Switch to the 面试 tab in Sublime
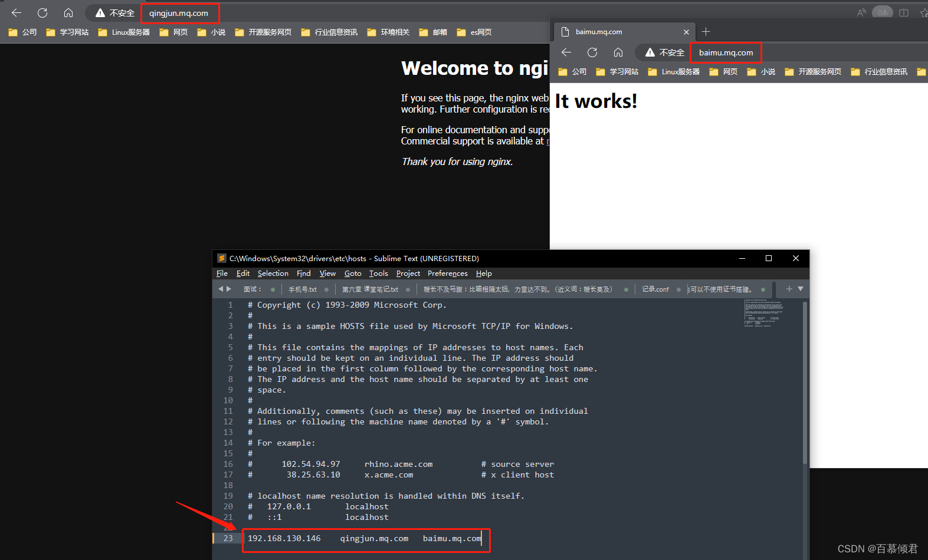The image size is (928, 560). point(252,289)
